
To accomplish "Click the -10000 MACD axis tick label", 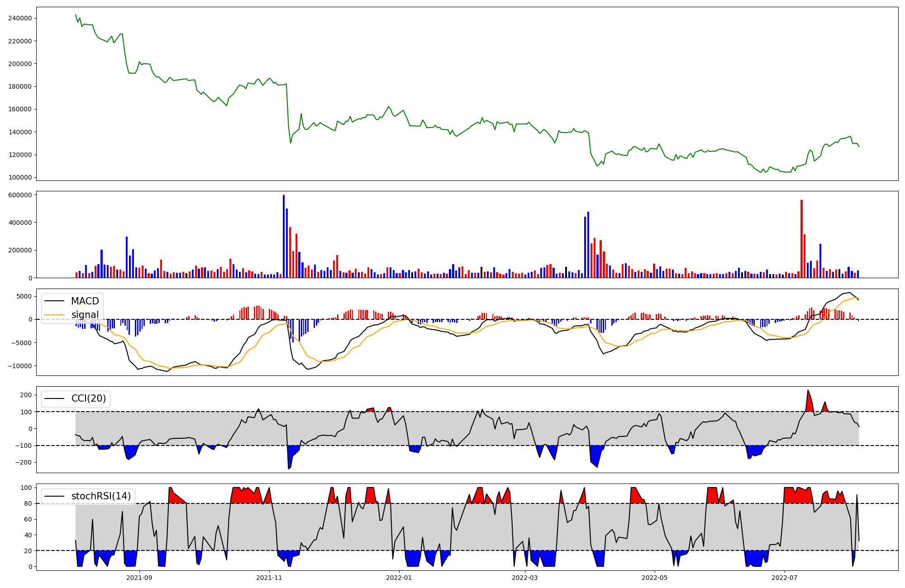I will 19,366.
